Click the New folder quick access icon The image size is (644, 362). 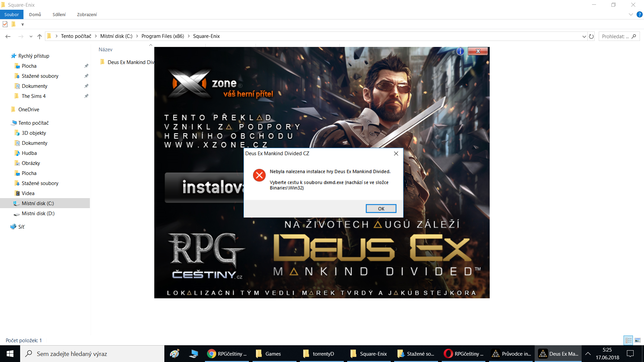point(13,24)
